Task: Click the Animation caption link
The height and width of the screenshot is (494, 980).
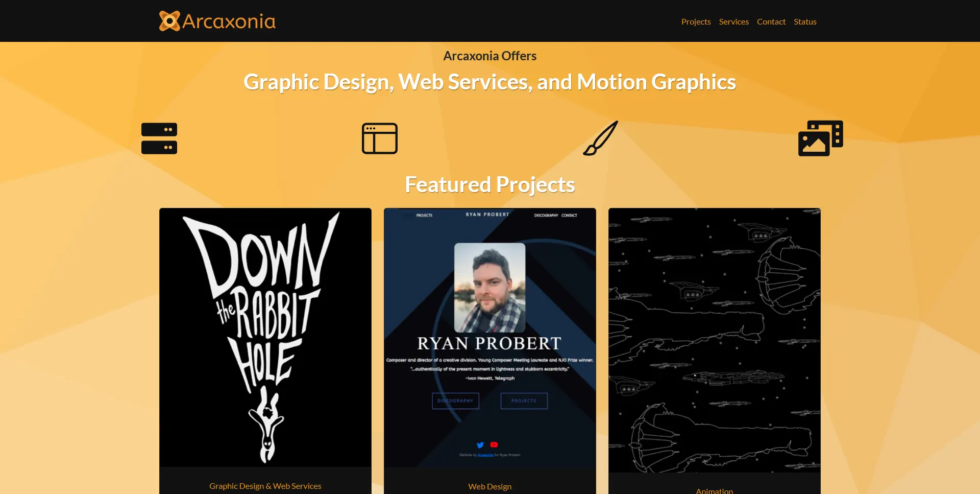Action: pyautogui.click(x=714, y=490)
